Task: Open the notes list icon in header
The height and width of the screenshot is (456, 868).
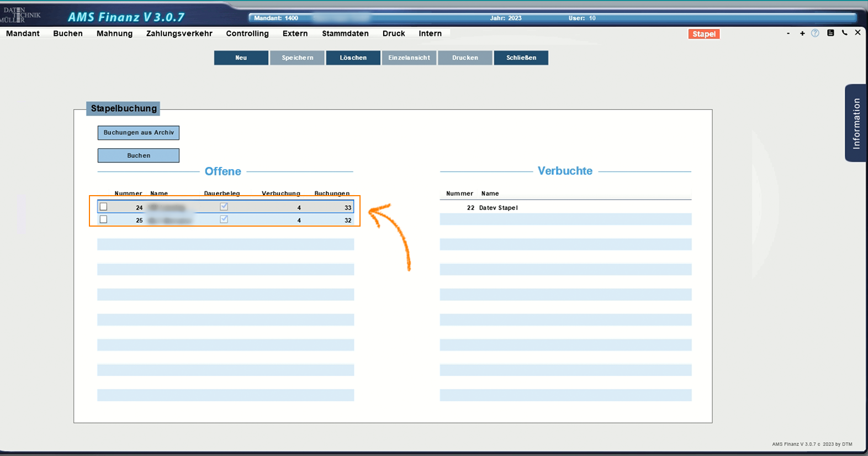Action: 830,33
